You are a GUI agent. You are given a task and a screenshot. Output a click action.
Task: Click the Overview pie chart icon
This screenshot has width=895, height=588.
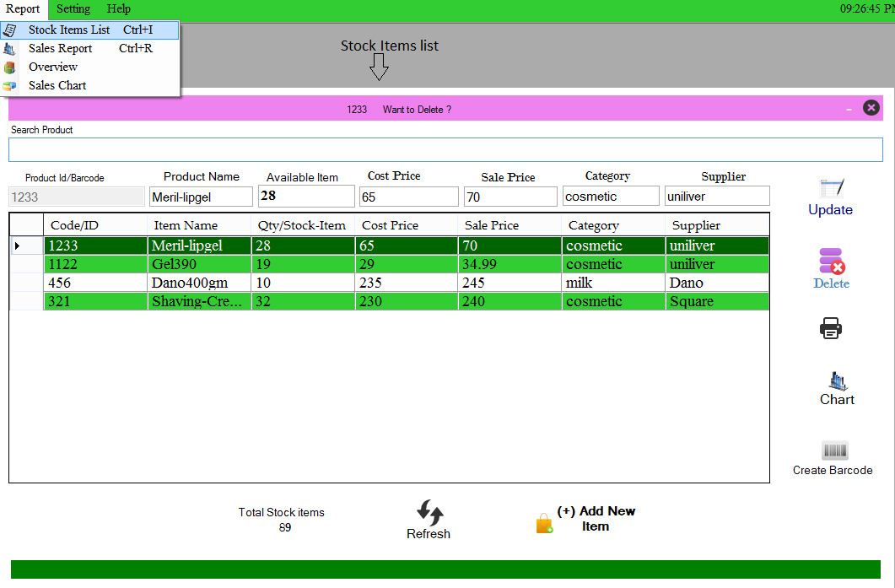[12, 67]
